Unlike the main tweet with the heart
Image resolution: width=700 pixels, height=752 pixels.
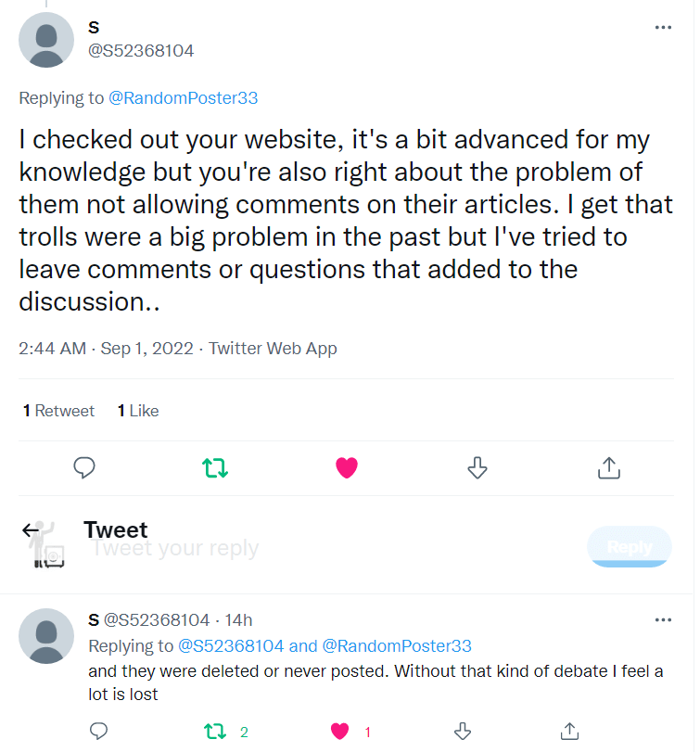[x=347, y=467]
